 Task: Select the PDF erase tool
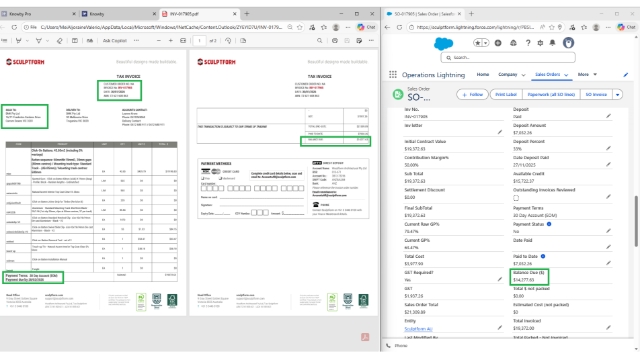(x=60, y=41)
